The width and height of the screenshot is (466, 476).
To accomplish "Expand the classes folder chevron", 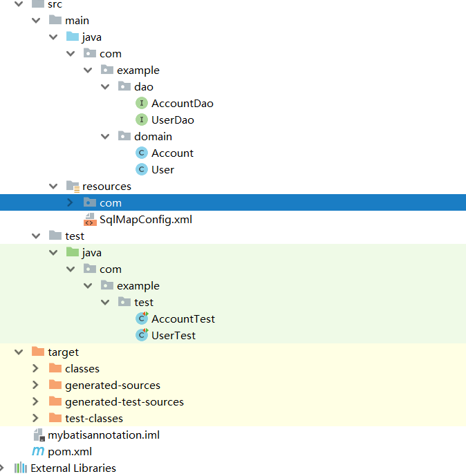I will (35, 368).
